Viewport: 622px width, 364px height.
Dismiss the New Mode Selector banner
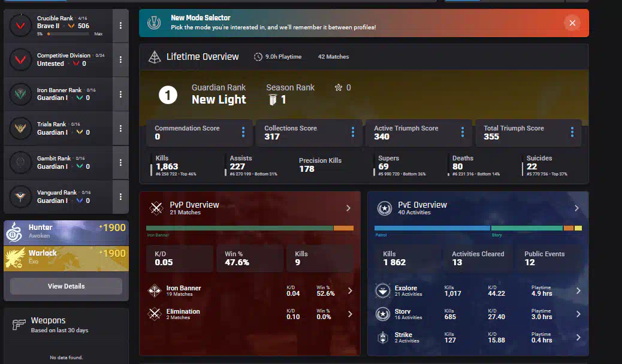coord(572,23)
